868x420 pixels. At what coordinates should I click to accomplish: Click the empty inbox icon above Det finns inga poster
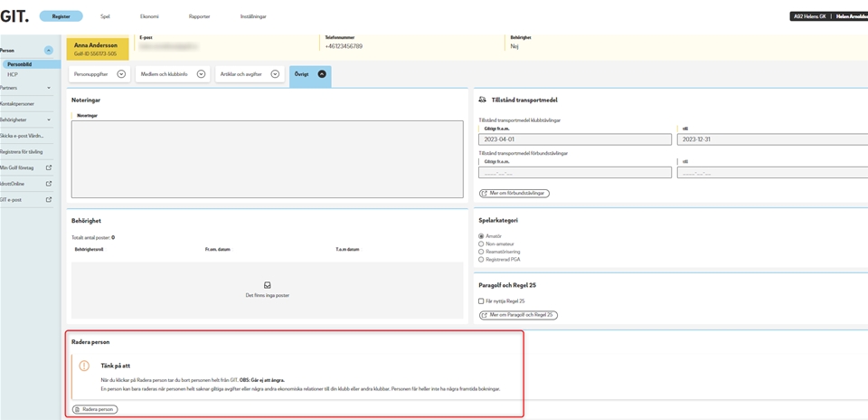pyautogui.click(x=268, y=285)
